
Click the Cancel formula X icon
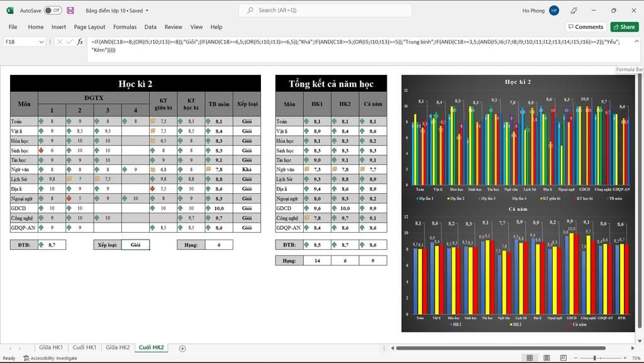coord(60,42)
